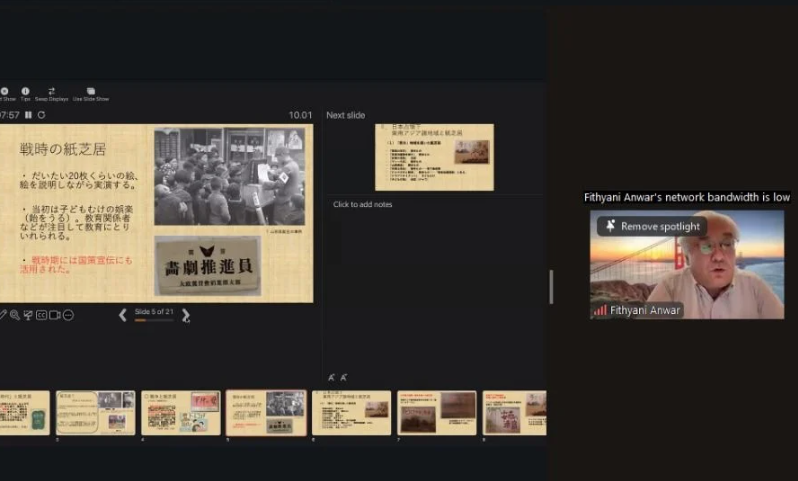Image resolution: width=798 pixels, height=481 pixels.
Task: Click the slide progress bar under 'Slide 5 of 21'
Action: tap(154, 321)
